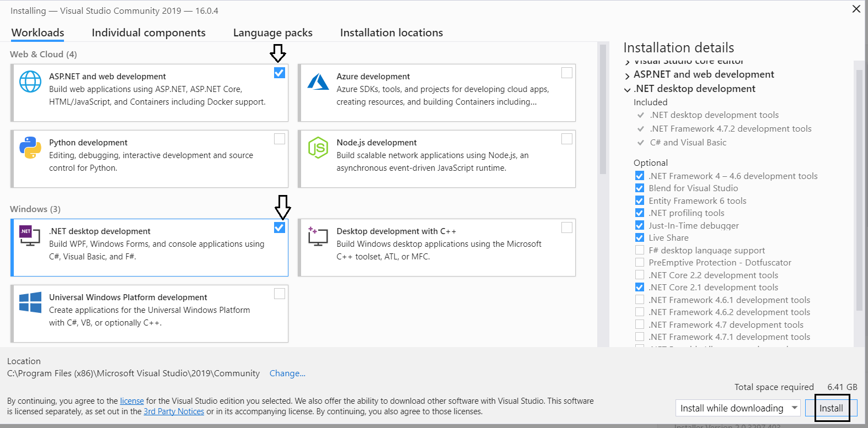Click the Desktop development with C++ icon

tap(318, 236)
